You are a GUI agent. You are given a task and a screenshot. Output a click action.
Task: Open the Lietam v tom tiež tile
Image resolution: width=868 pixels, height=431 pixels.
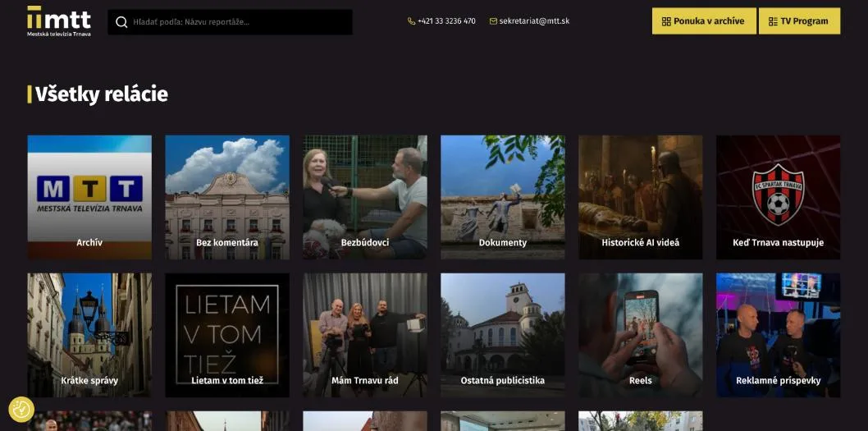tap(227, 335)
